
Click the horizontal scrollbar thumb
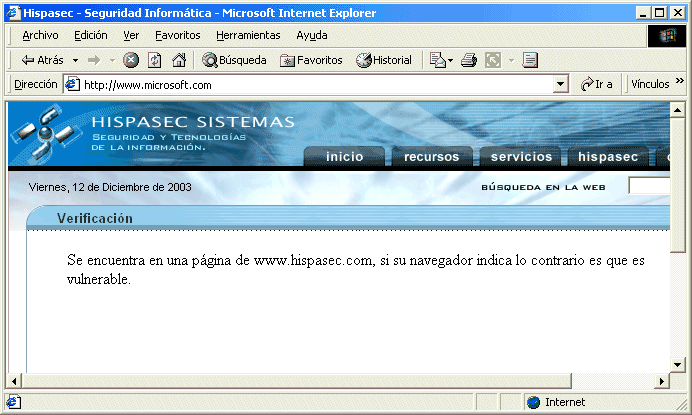297,381
